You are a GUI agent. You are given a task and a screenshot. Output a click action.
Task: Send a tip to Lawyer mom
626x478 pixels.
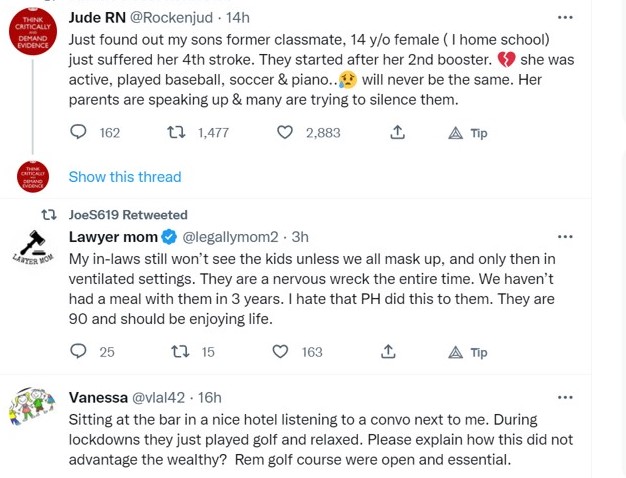(467, 352)
